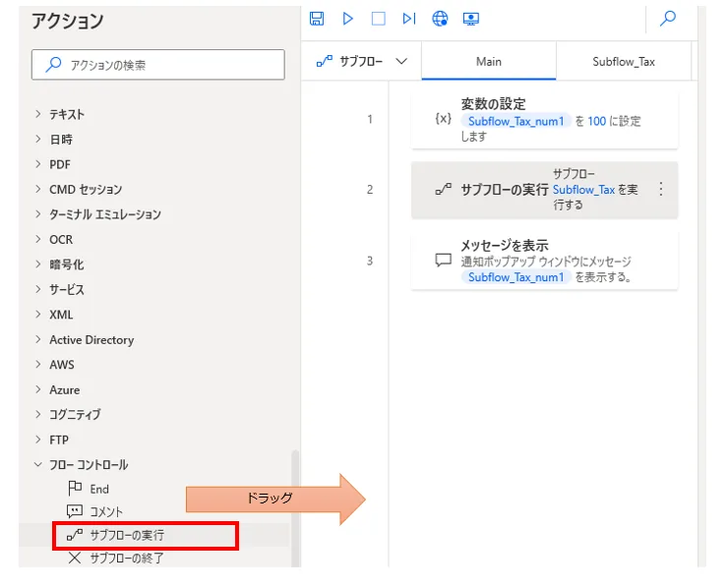This screenshot has height=588, width=727.
Task: Click the search magnifier in toolbar
Action: tap(667, 19)
